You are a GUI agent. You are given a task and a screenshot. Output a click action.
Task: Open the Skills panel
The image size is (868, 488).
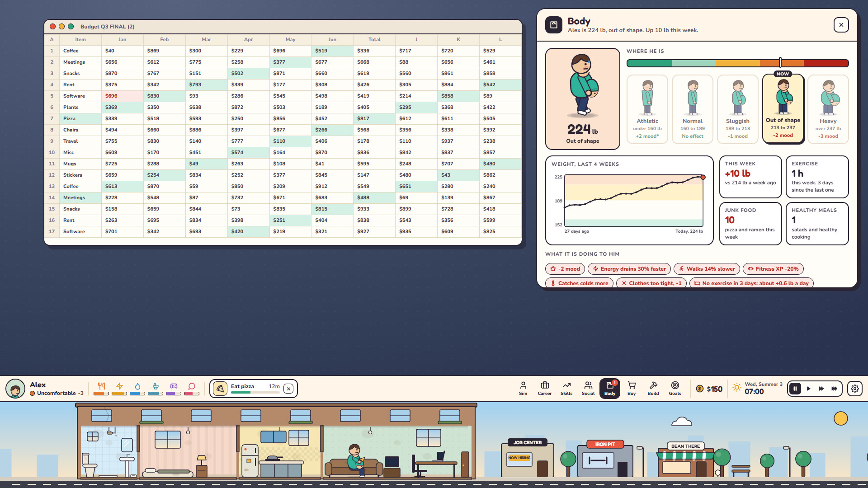[x=566, y=389]
